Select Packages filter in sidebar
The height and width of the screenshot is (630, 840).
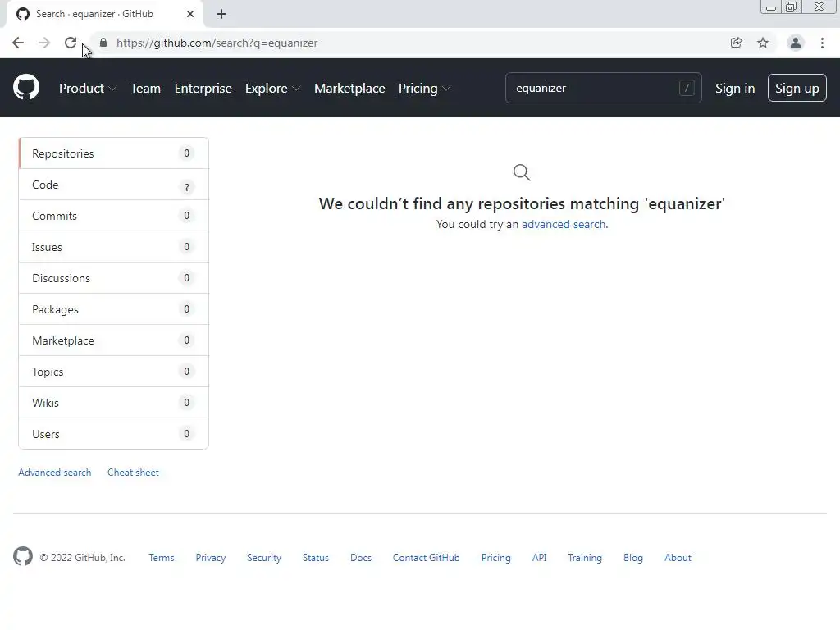113,309
